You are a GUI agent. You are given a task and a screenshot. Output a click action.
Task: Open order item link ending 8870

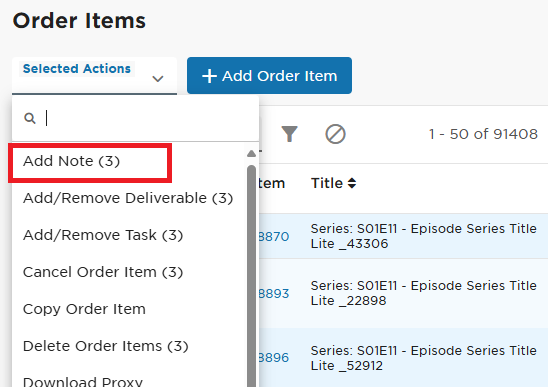click(x=274, y=237)
